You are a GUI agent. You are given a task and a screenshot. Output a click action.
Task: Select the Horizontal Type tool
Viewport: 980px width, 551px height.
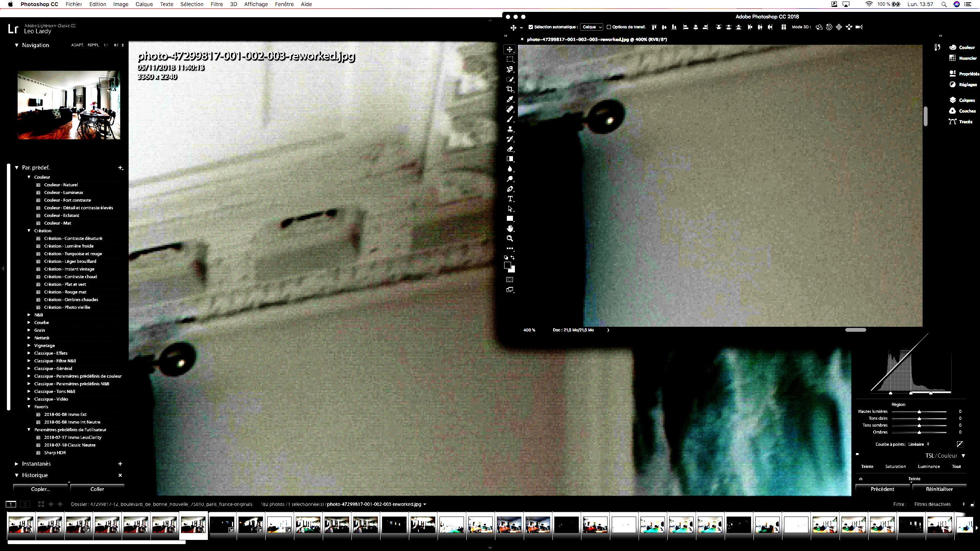tap(510, 199)
